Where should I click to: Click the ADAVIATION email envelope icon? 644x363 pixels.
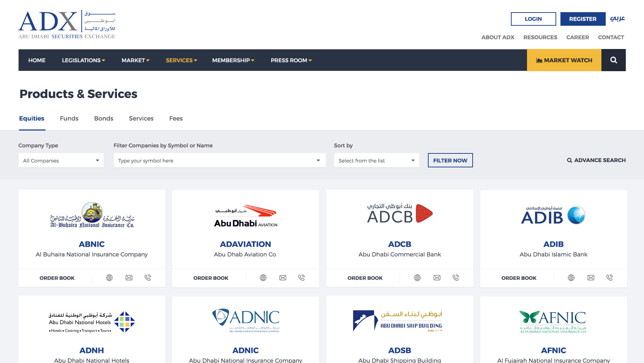(283, 278)
